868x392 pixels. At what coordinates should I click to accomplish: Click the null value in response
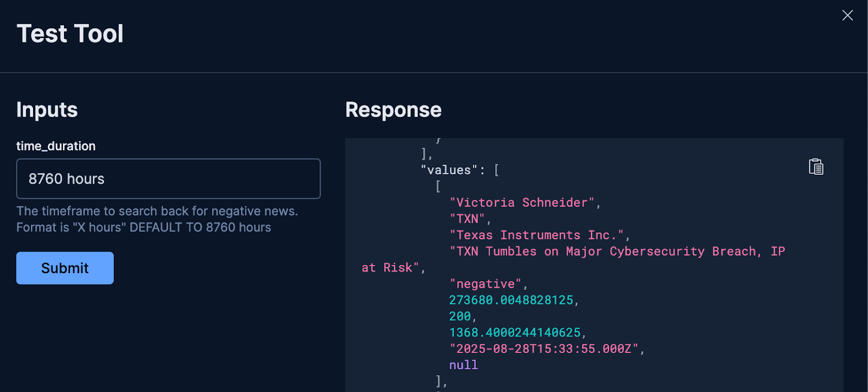463,365
